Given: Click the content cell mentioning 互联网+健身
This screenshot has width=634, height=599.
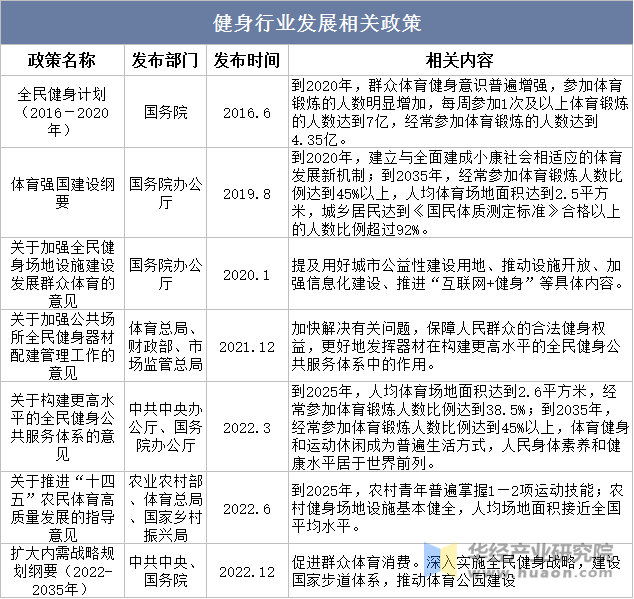Looking at the screenshot, I should coord(460,275).
